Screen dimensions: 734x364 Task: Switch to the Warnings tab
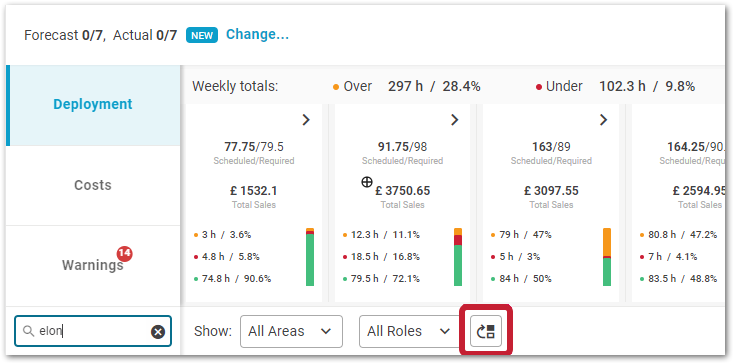(93, 265)
